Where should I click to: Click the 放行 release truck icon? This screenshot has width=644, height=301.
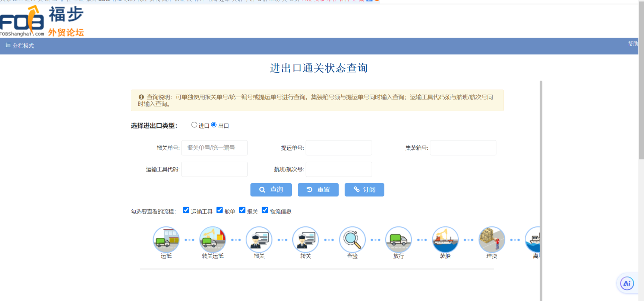pos(398,240)
